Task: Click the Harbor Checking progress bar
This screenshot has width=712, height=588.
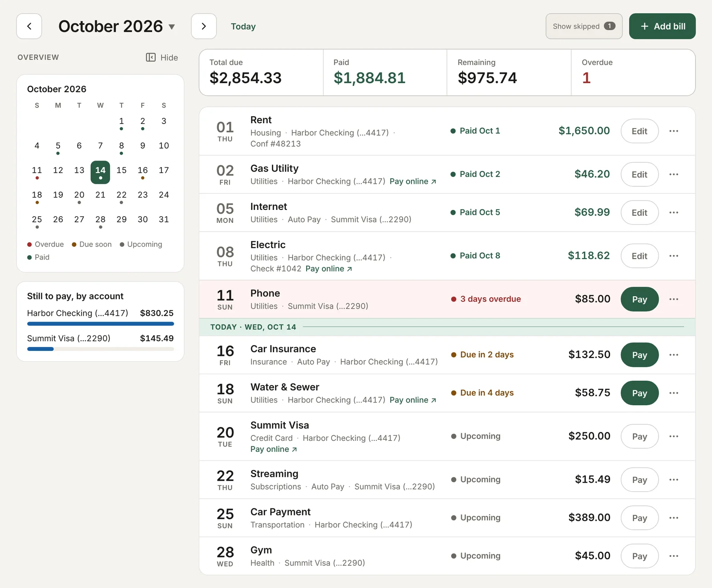Action: click(101, 324)
